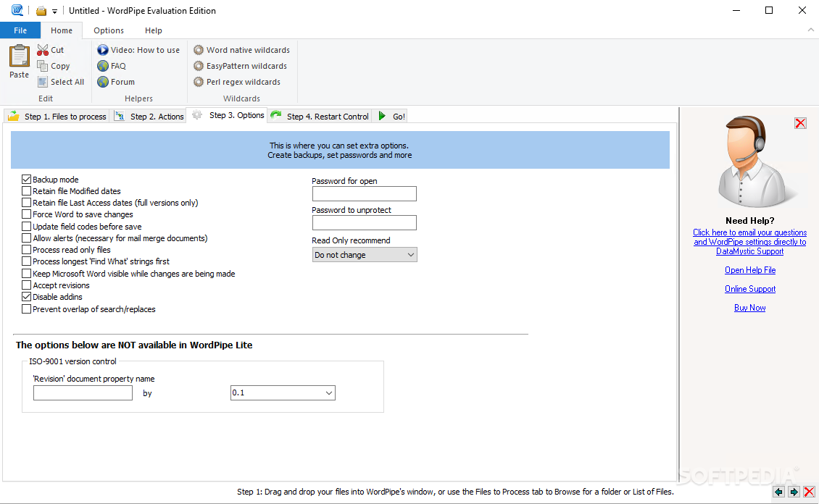The height and width of the screenshot is (504, 819).
Task: Select the Step 3. Options tab
Action: point(228,115)
